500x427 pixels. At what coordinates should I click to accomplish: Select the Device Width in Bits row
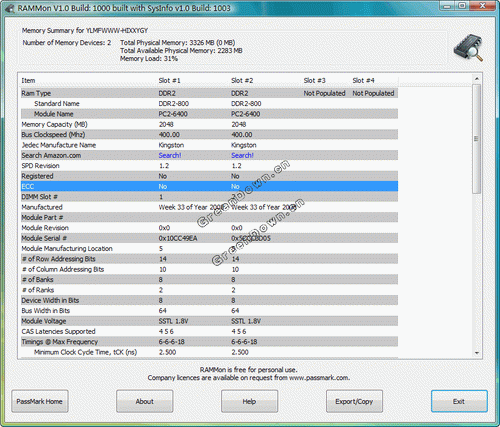point(209,300)
